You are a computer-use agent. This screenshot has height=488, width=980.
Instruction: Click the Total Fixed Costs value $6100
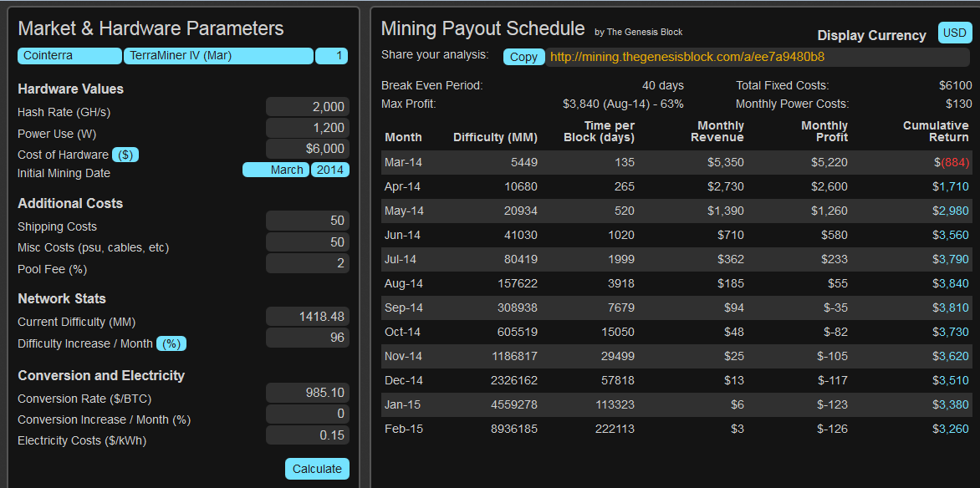point(955,85)
